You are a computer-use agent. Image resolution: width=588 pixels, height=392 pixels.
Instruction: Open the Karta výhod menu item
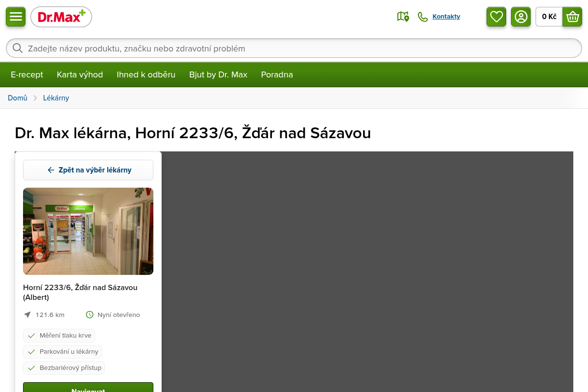point(80,74)
